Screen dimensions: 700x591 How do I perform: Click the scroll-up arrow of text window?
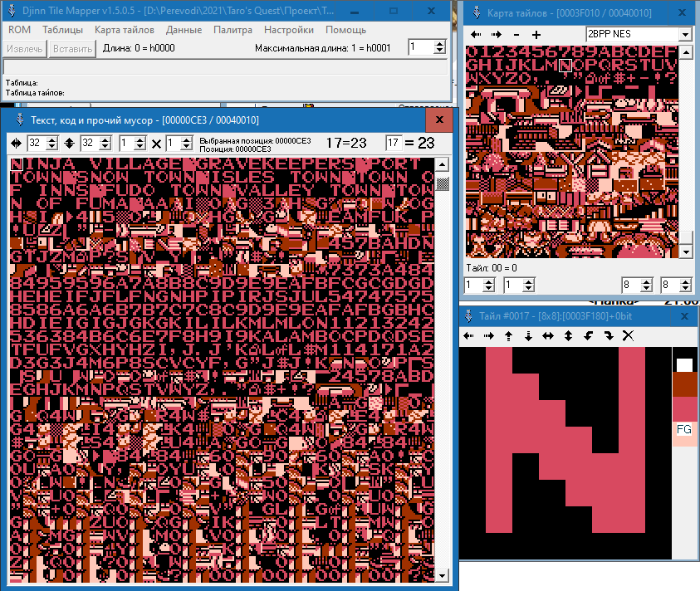click(x=442, y=164)
